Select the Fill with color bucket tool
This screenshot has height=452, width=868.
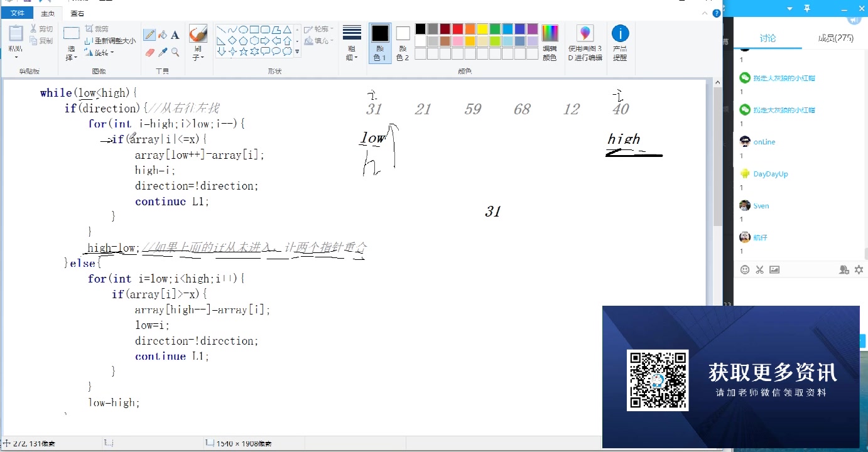point(163,35)
